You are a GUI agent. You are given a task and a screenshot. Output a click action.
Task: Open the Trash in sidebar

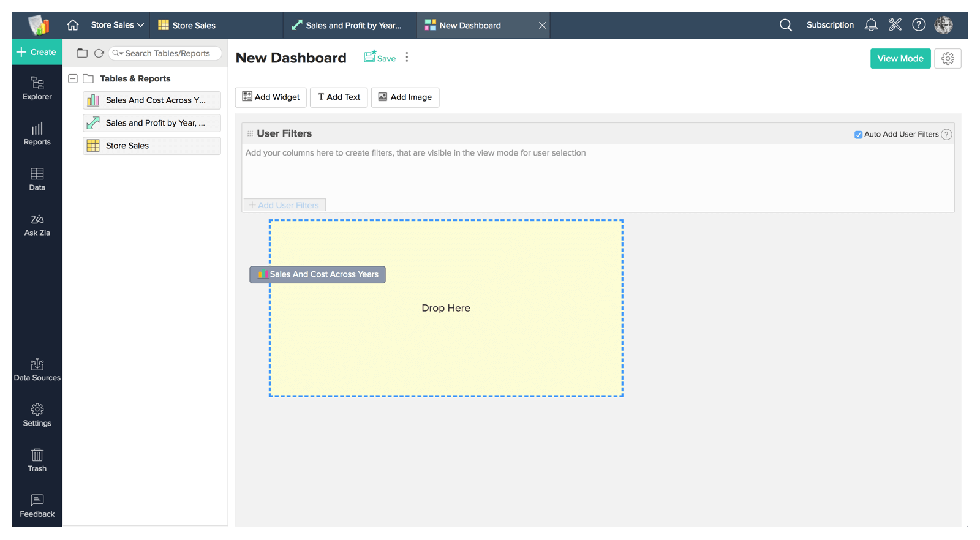click(x=37, y=460)
